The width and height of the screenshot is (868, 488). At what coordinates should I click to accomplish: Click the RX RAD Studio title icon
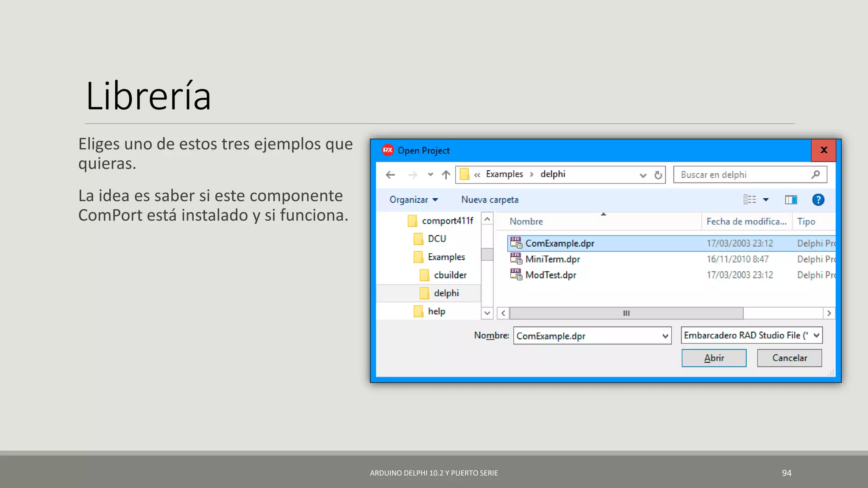tap(387, 150)
